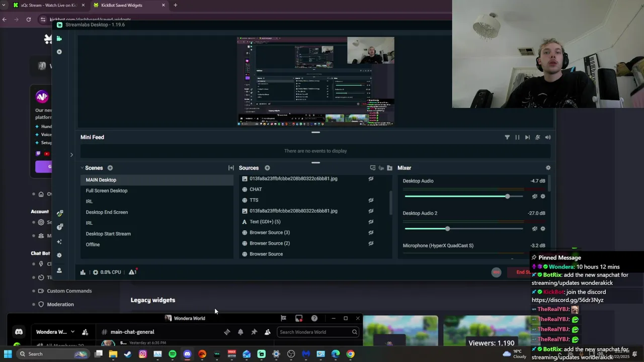Screen dimensions: 644x362
Task: Open Spotify from the Windows taskbar
Action: [x=173, y=354]
